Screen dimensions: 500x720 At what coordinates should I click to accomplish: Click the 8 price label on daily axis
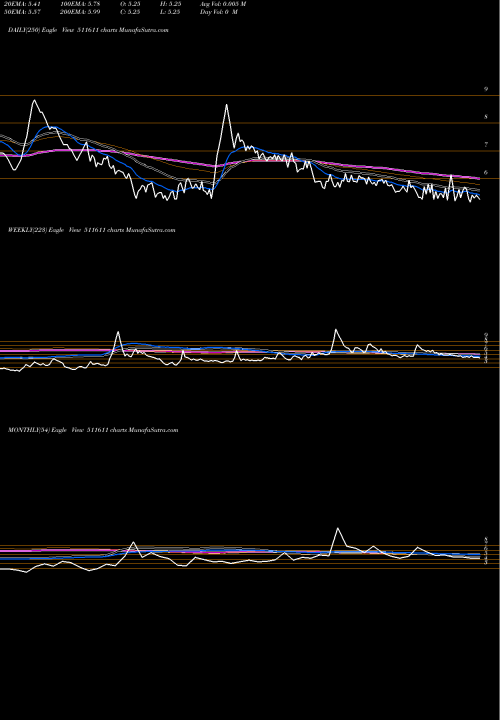coord(486,117)
